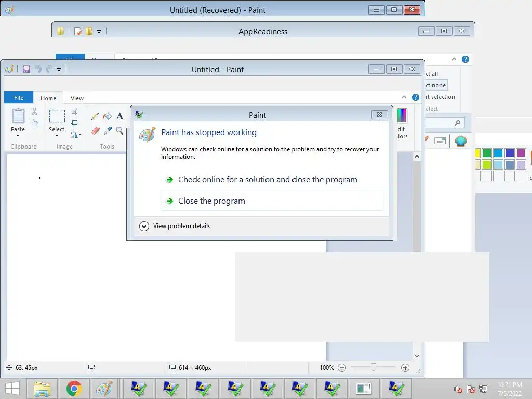Click zoom out minus button
This screenshot has height=399, width=532.
click(x=342, y=368)
